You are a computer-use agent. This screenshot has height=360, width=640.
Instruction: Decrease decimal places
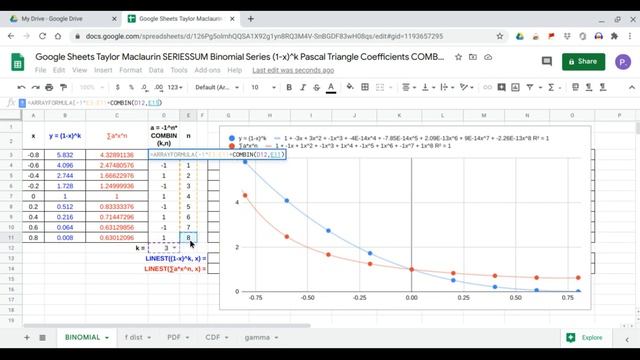pyautogui.click(x=145, y=87)
